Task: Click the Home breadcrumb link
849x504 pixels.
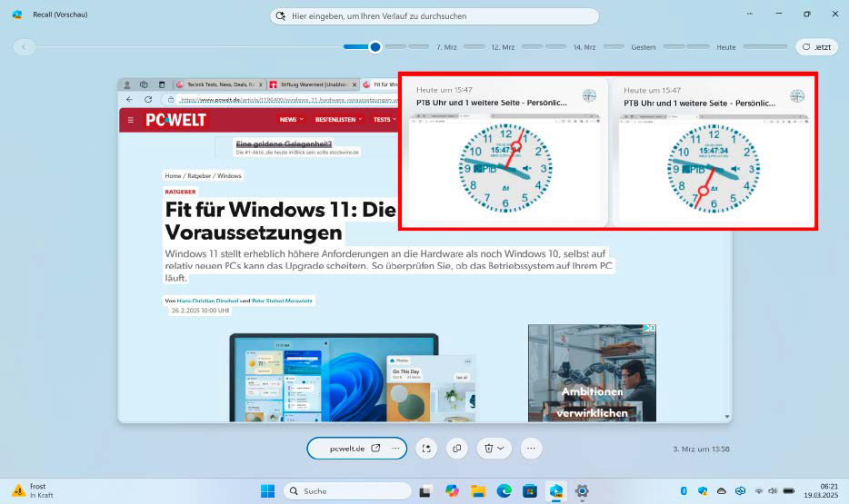Action: 173,176
